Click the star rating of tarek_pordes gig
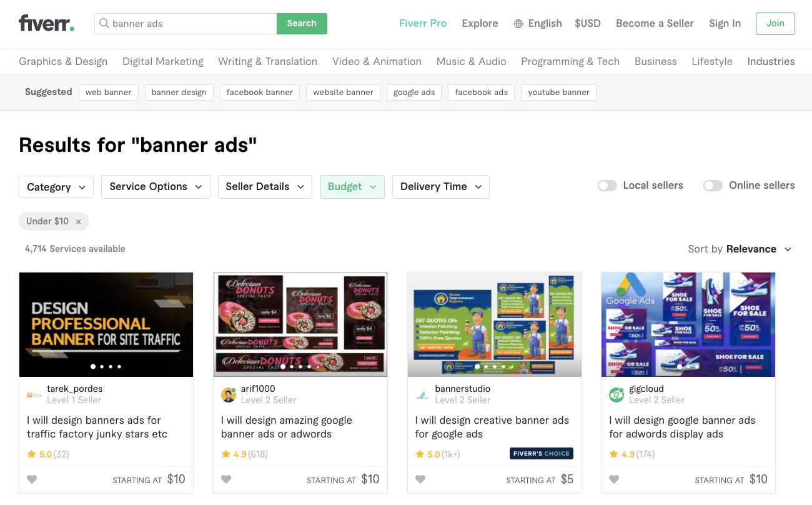 coord(47,454)
